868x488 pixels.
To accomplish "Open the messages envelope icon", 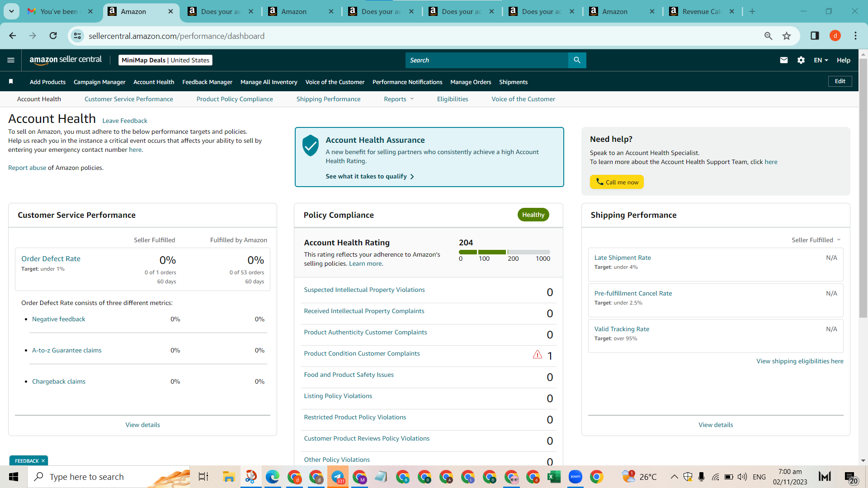I will 784,60.
